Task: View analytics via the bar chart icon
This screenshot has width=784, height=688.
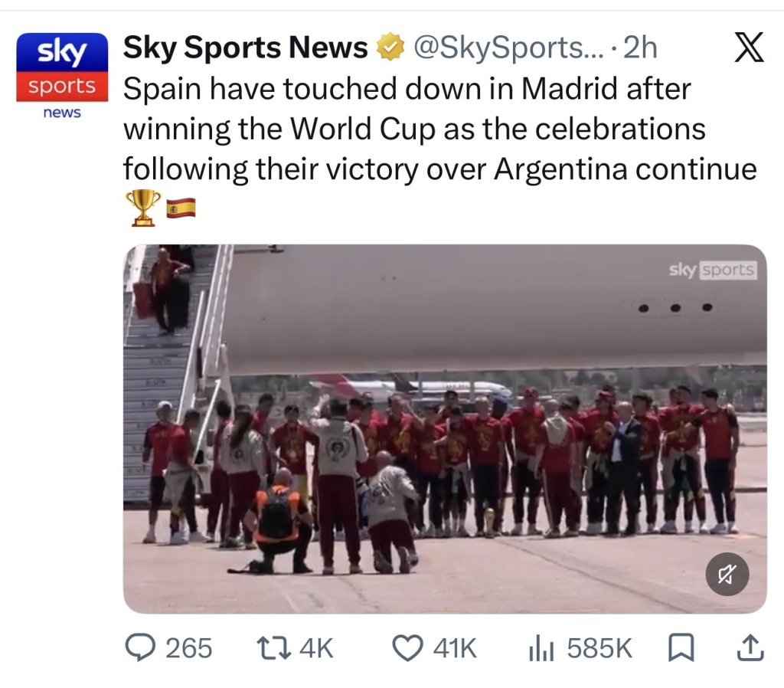Action: [541, 648]
